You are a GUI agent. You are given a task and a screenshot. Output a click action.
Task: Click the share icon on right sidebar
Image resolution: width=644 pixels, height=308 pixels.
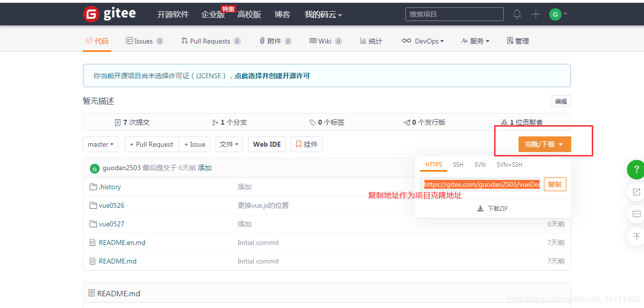pyautogui.click(x=636, y=192)
